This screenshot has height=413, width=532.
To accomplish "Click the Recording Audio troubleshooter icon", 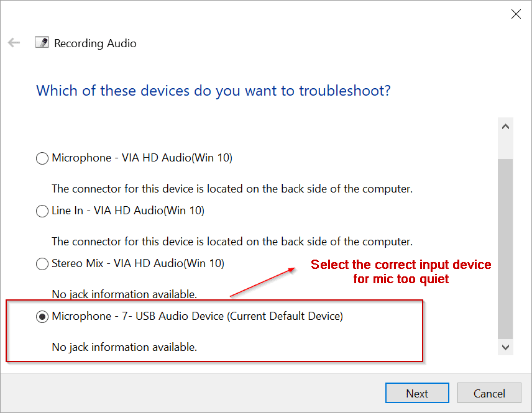I will pos(42,43).
